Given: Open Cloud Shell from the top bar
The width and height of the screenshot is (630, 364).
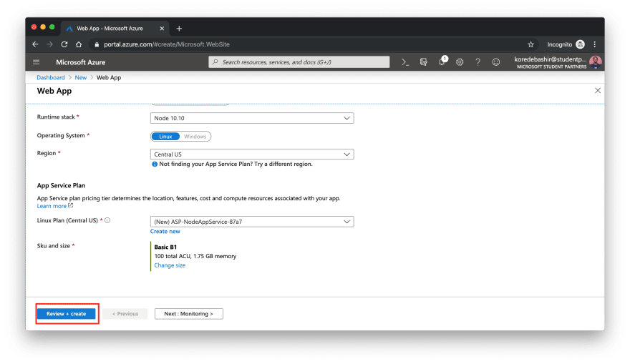Looking at the screenshot, I should click(405, 62).
